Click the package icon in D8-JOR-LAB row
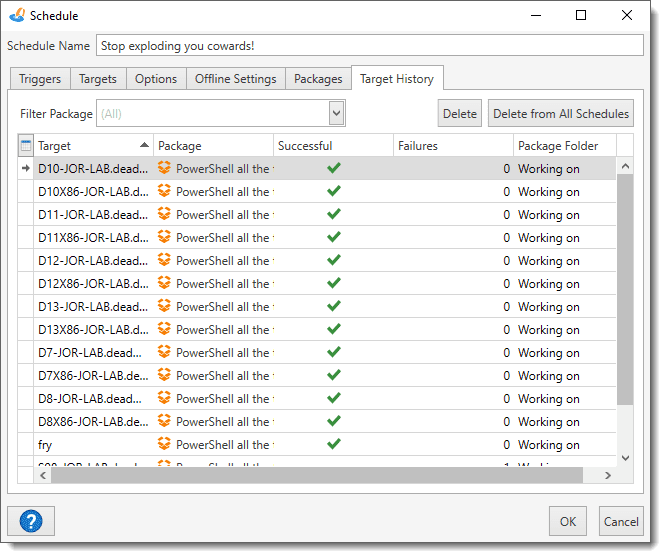Viewport: 666px width, 558px height. click(x=164, y=397)
